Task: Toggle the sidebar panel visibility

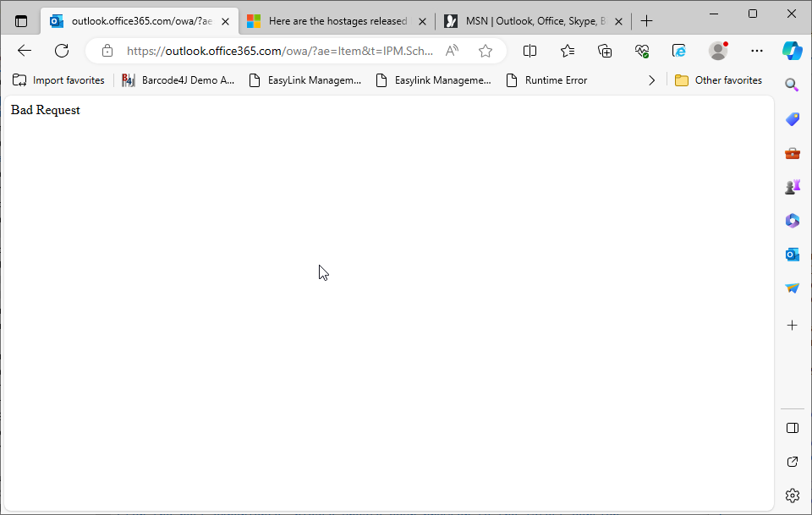Action: click(792, 428)
